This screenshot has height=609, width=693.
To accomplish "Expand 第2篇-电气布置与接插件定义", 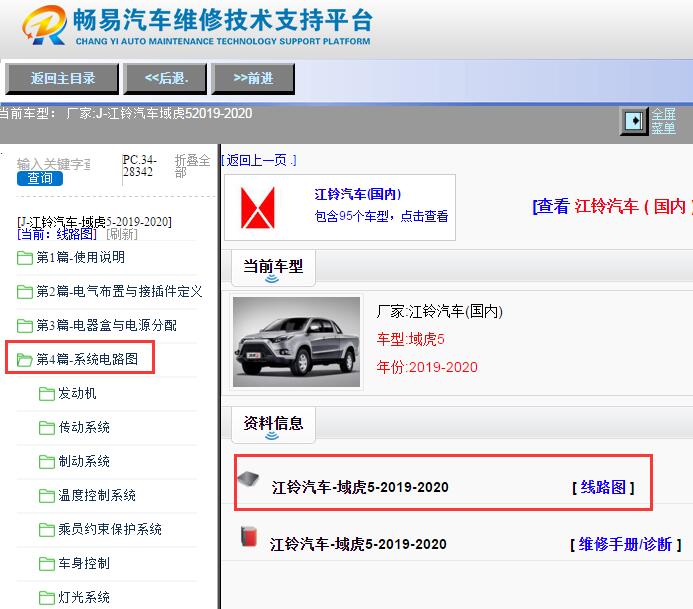I will [x=119, y=291].
